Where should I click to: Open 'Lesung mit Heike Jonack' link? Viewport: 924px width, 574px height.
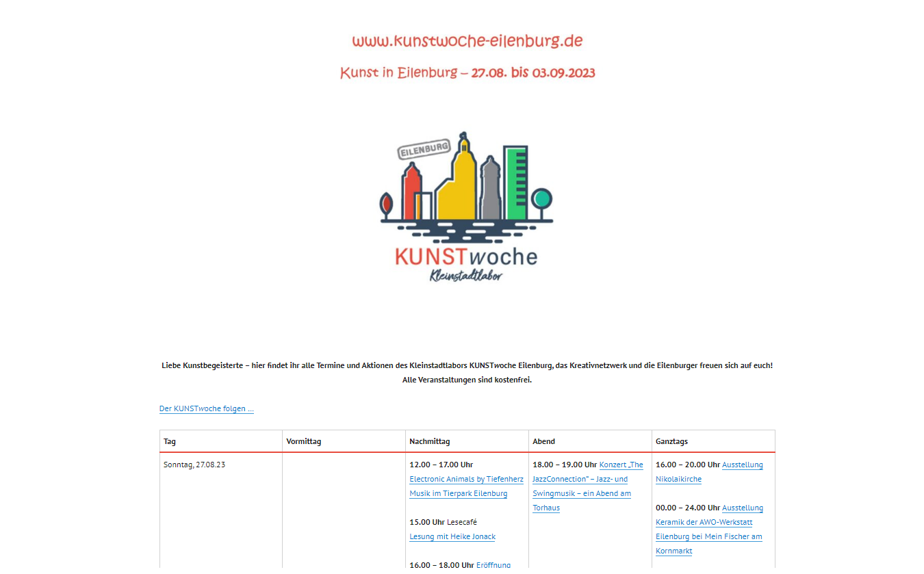pyautogui.click(x=452, y=537)
